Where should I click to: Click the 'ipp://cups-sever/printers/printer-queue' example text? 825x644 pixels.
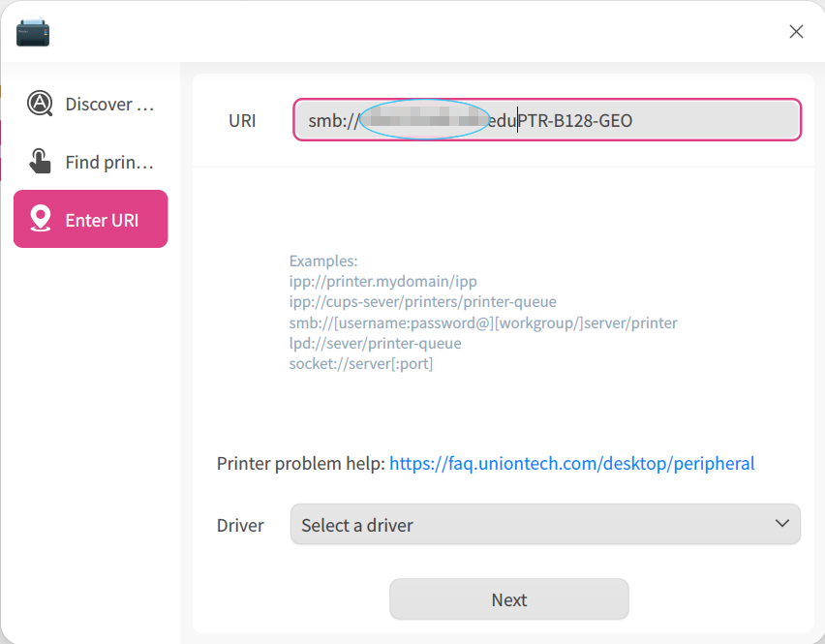point(422,302)
